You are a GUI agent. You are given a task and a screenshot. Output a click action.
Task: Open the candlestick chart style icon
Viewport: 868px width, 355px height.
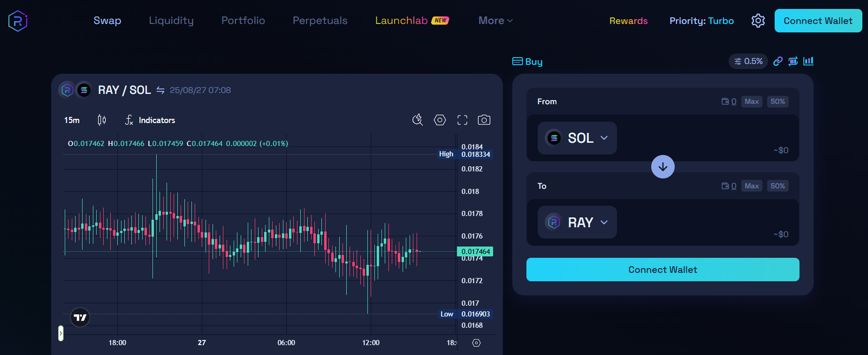pos(102,120)
